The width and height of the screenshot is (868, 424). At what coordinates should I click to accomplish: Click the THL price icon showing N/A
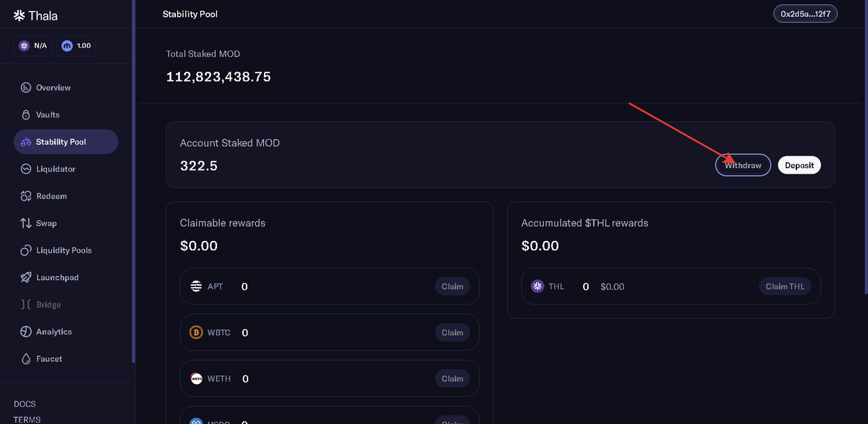(x=24, y=46)
